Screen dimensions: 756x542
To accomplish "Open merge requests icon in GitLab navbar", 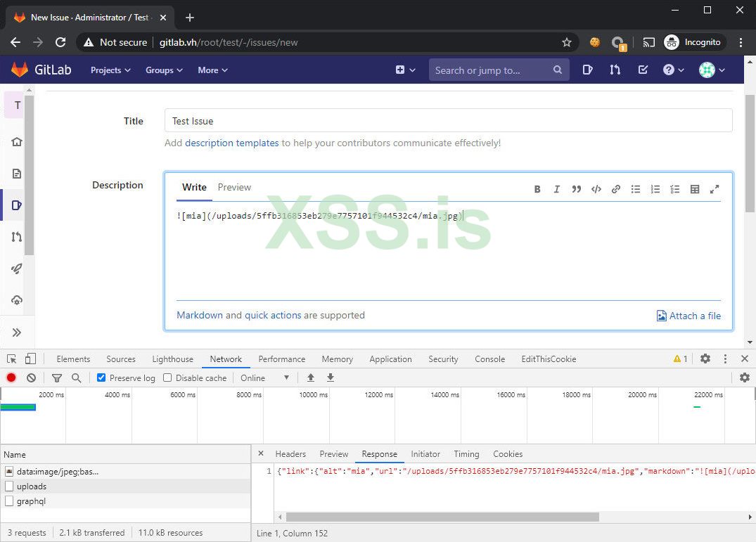I will tap(615, 70).
